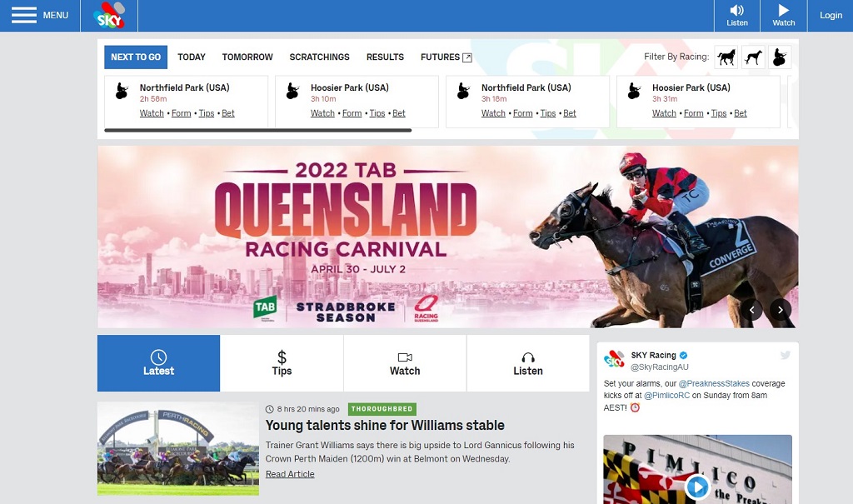Switch to the SCRATCHINGS tab
853x504 pixels.
319,57
